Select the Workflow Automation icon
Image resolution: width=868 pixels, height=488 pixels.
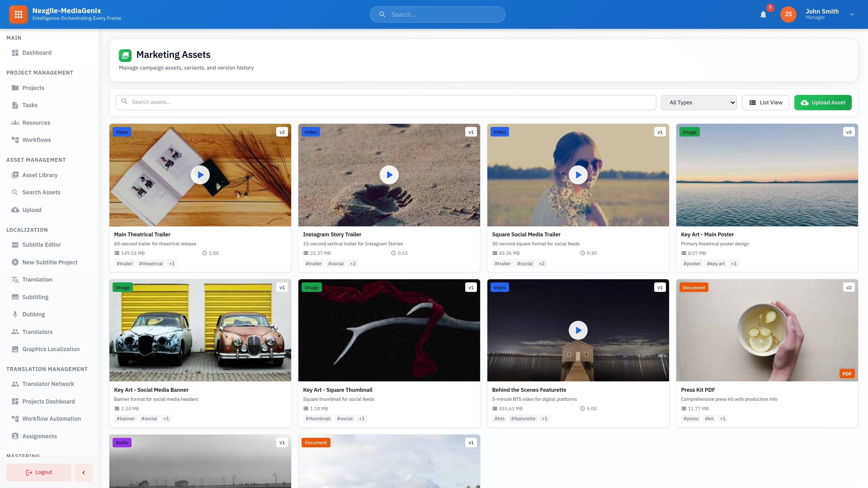(15, 419)
